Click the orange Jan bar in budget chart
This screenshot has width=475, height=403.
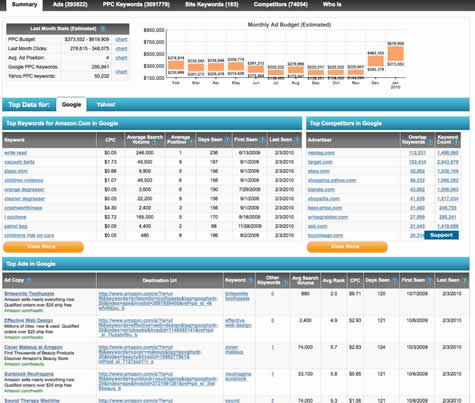[396, 54]
